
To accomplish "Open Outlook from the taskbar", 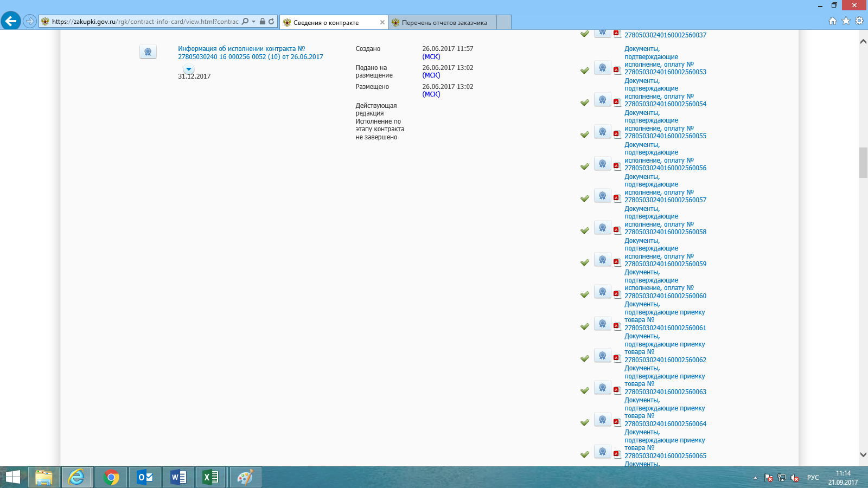I will [x=145, y=478].
